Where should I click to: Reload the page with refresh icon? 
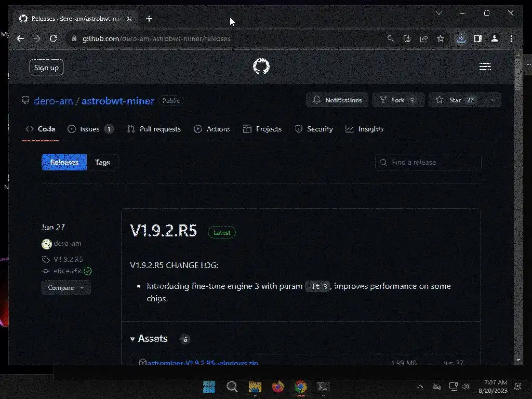(54, 38)
